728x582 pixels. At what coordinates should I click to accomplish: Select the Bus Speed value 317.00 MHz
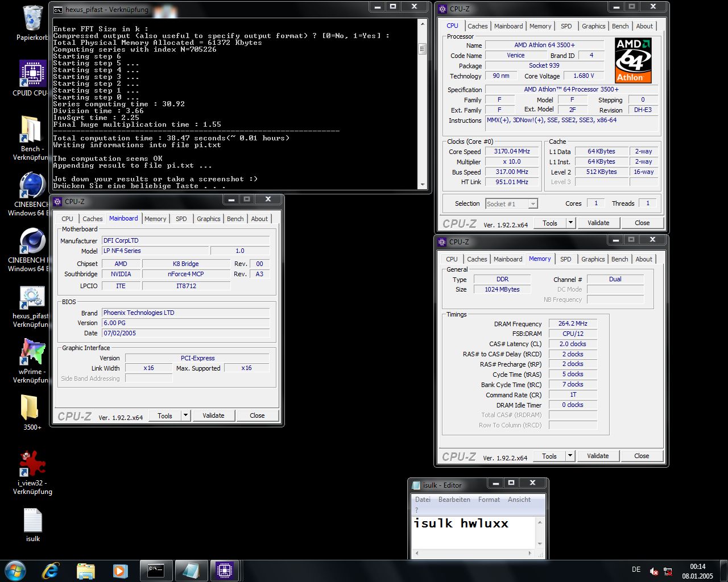512,172
